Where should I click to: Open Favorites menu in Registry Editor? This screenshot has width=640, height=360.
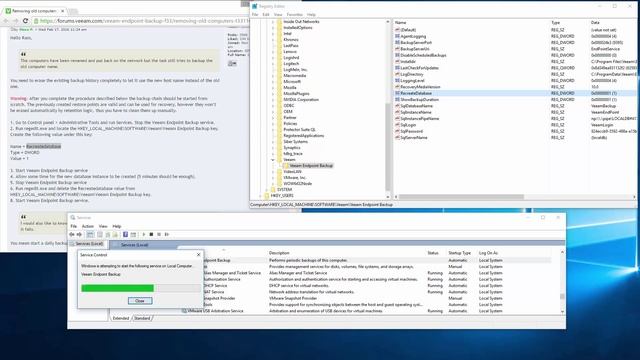tap(295, 15)
